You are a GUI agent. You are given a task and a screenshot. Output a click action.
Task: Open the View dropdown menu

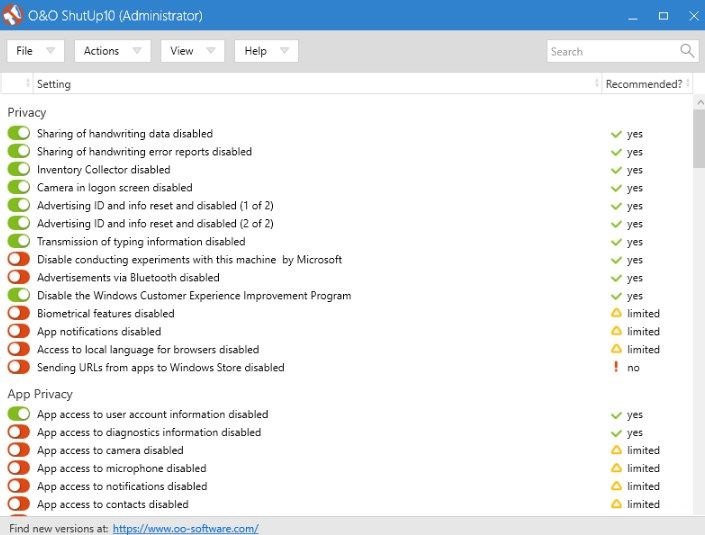[192, 51]
